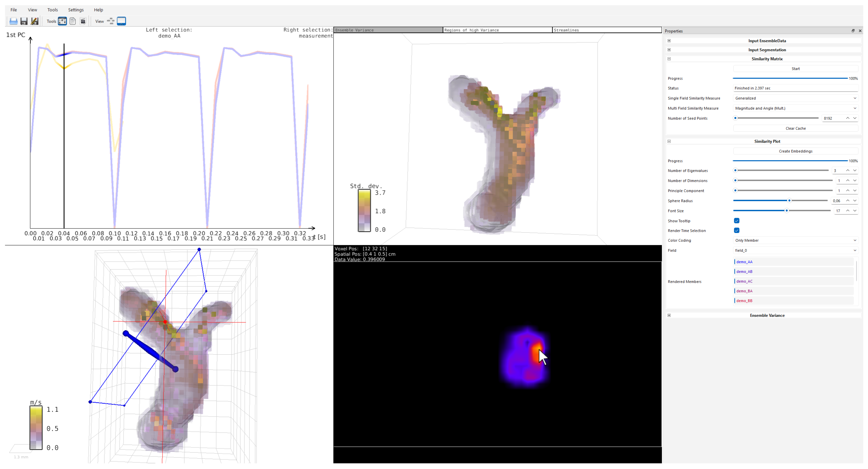
Task: Click the m/s velocity color legend bar
Action: coord(36,428)
